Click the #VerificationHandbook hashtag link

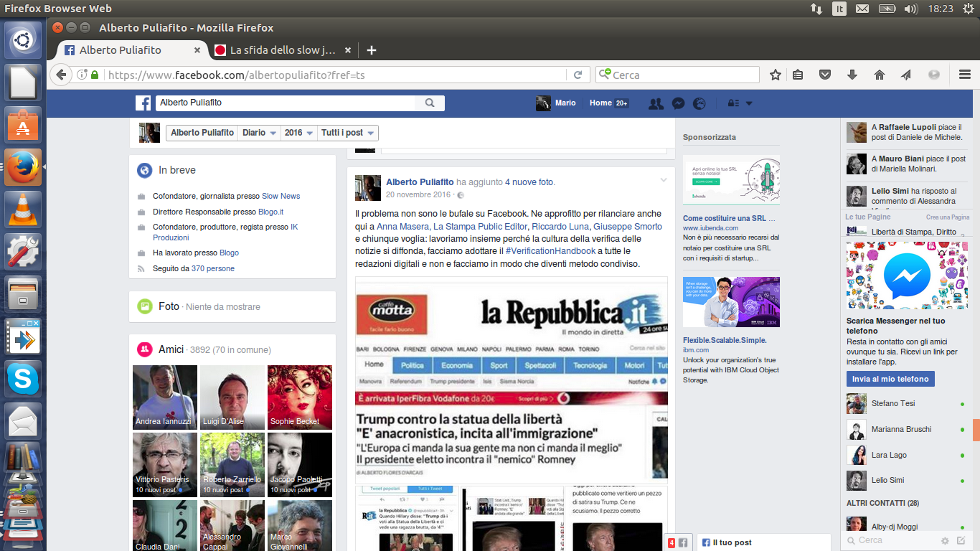click(x=550, y=251)
